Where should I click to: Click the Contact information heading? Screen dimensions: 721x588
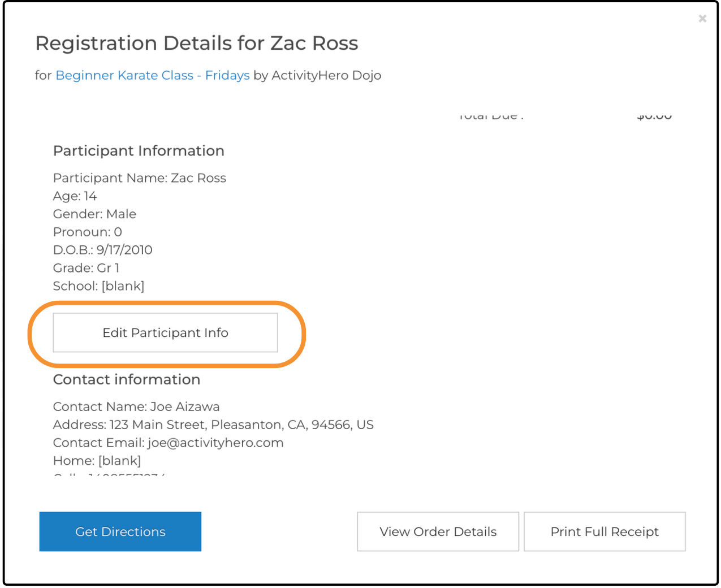point(127,379)
